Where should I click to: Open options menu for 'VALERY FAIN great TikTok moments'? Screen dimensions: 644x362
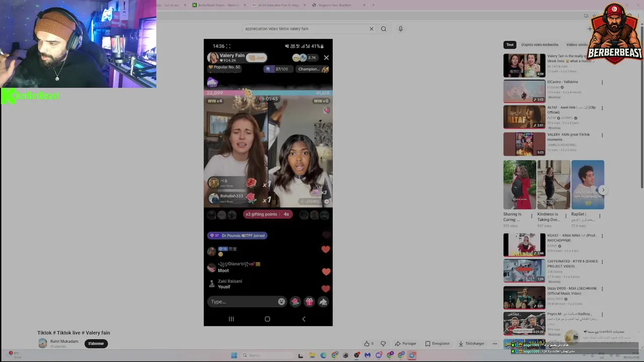[x=602, y=135]
